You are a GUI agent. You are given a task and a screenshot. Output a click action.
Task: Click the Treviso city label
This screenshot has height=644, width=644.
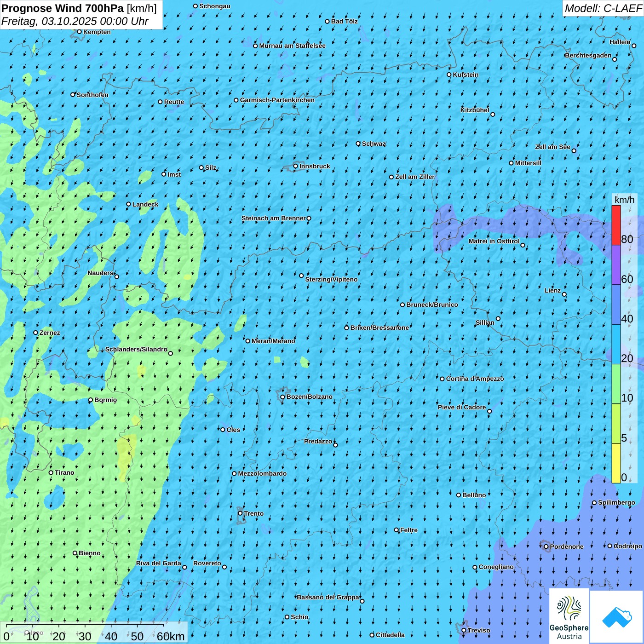pyautogui.click(x=479, y=630)
